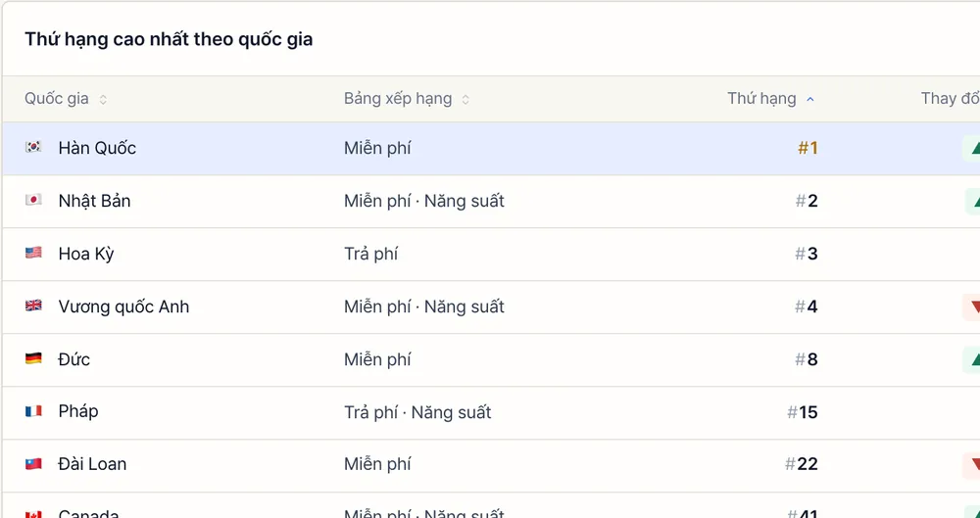Click Miễn phí chart cell for Hàn Quốc
980x518 pixels.
pyautogui.click(x=377, y=148)
